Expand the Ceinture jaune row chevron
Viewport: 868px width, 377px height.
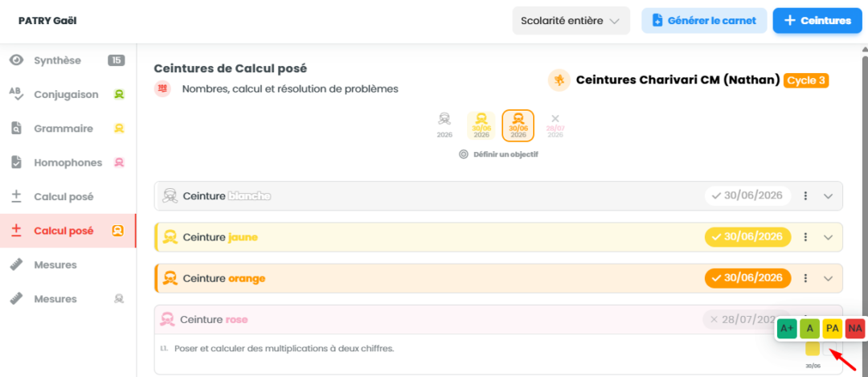click(828, 237)
